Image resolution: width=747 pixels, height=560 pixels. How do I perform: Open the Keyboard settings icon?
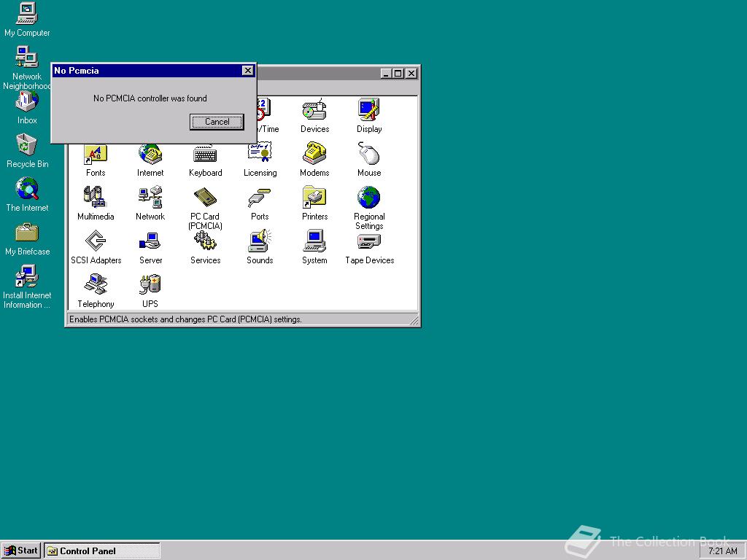205,161
